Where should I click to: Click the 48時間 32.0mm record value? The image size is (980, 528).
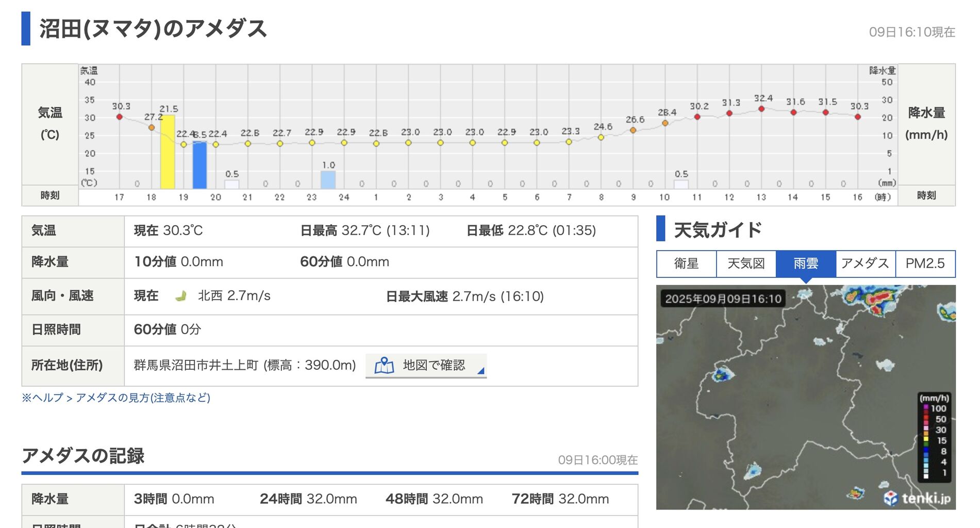[x=434, y=499]
